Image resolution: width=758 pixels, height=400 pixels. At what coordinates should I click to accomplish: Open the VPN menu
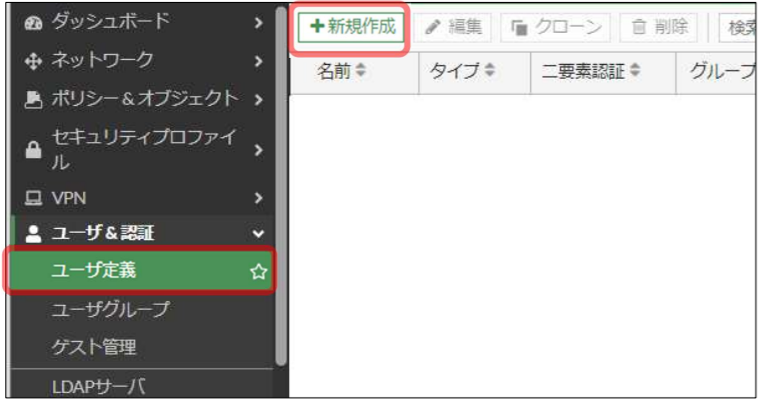(x=143, y=198)
